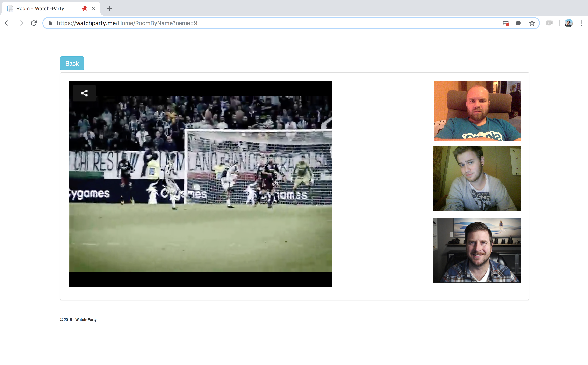Open Chrome's three-dot menu
Screen dimensions: 588x365
(581, 23)
